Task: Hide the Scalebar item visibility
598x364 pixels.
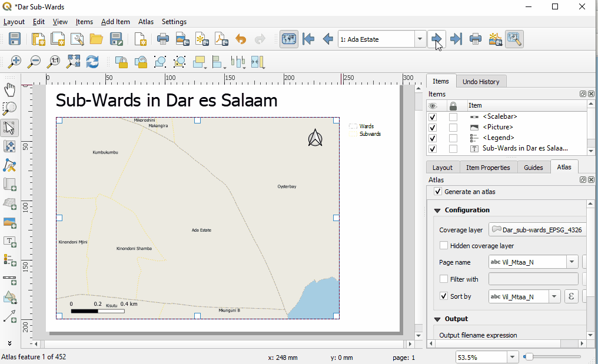Action: (433, 117)
